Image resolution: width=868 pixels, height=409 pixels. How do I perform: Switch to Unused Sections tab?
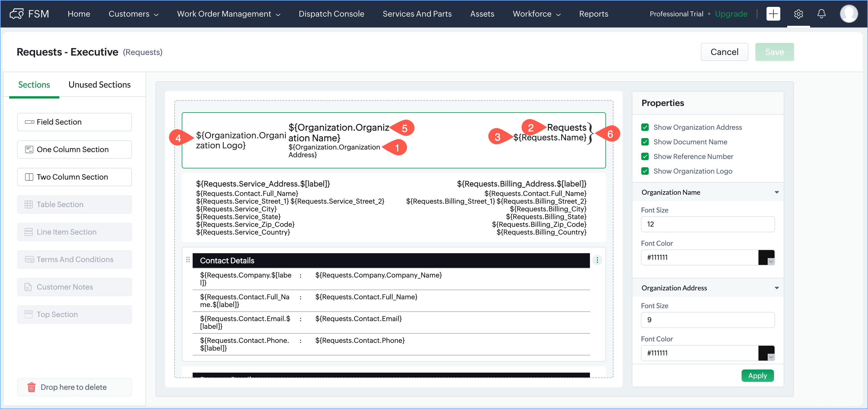99,84
